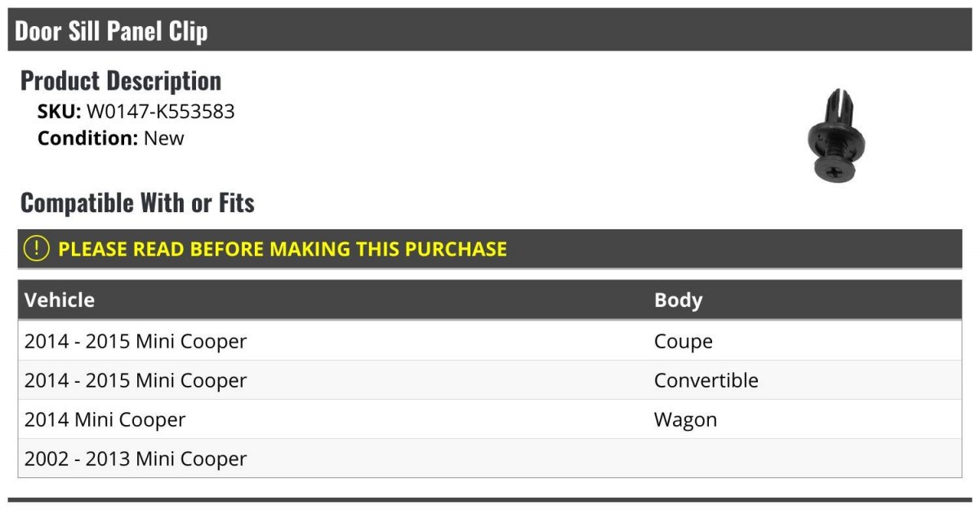Select the 2002 - 2013 Mini Cooper row
This screenshot has width=980, height=510.
click(x=136, y=459)
